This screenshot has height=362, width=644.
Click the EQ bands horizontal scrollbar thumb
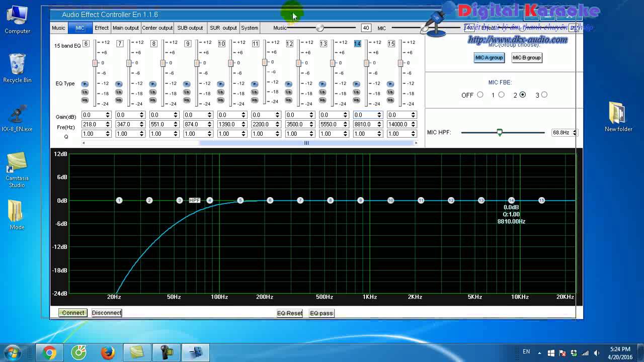pos(306,143)
